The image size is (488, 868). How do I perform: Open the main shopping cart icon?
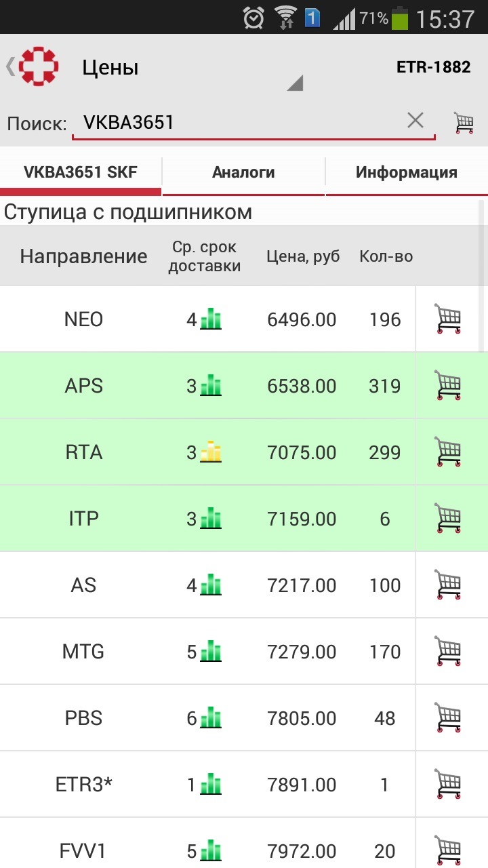(x=465, y=121)
